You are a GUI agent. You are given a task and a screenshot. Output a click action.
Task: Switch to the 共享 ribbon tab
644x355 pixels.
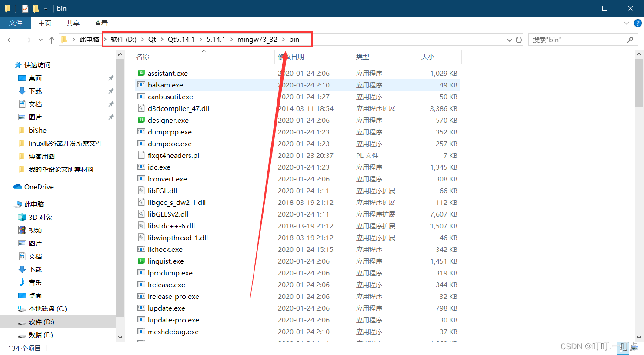point(73,23)
